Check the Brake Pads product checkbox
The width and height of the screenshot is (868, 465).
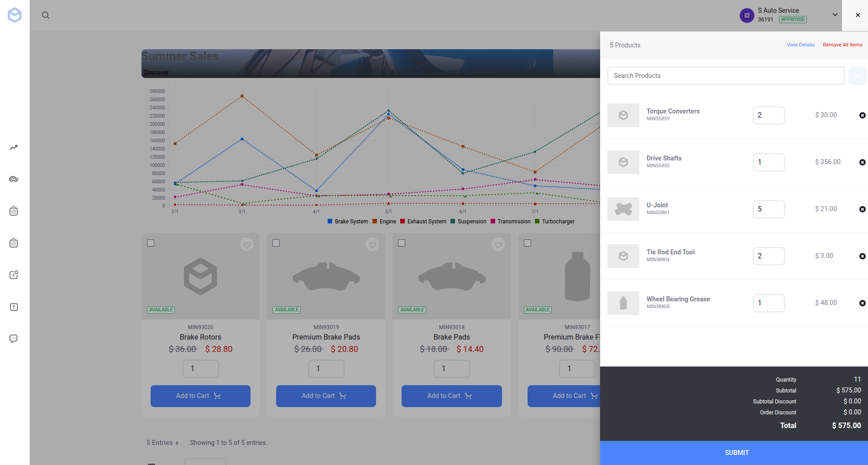[402, 243]
